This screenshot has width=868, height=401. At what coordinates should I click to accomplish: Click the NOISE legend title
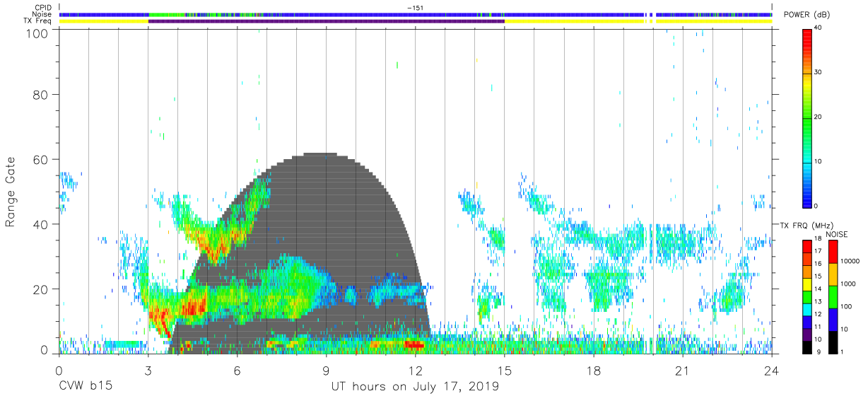[x=837, y=234]
